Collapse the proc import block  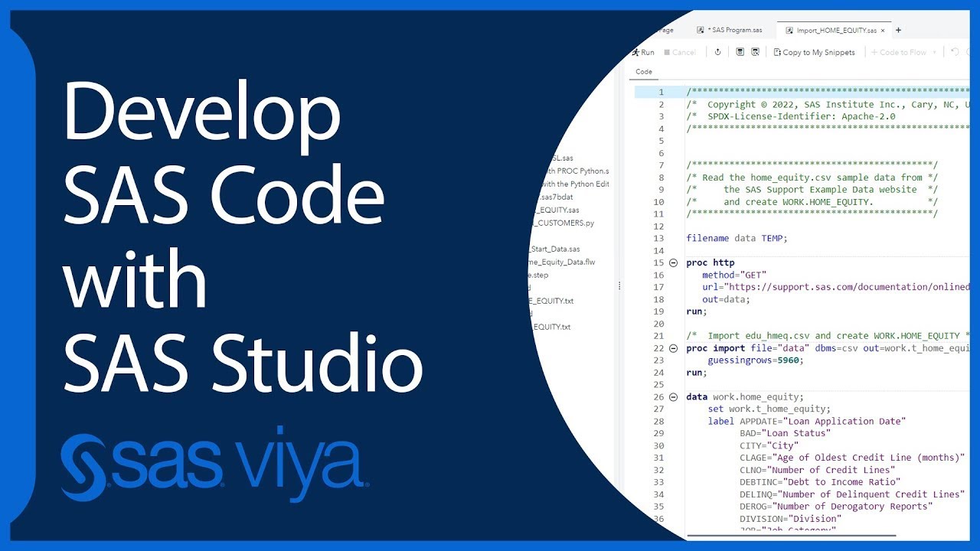pos(673,348)
